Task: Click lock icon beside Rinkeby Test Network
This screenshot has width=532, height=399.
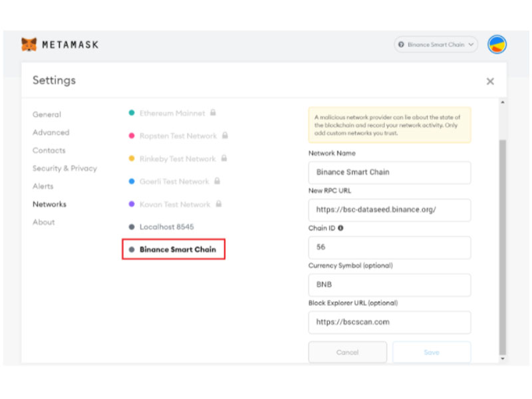Action: point(224,158)
